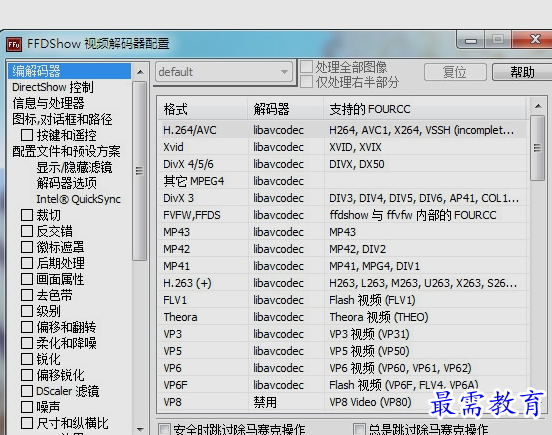Enable the 画面属性 checkbox
Screen dimensions: 552x435
coord(27,279)
